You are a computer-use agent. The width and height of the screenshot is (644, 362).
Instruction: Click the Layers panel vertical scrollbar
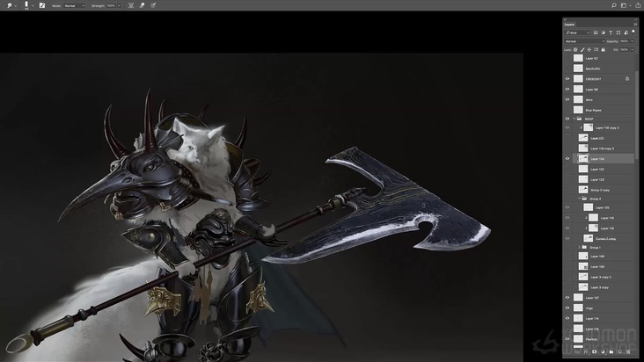tap(637, 115)
